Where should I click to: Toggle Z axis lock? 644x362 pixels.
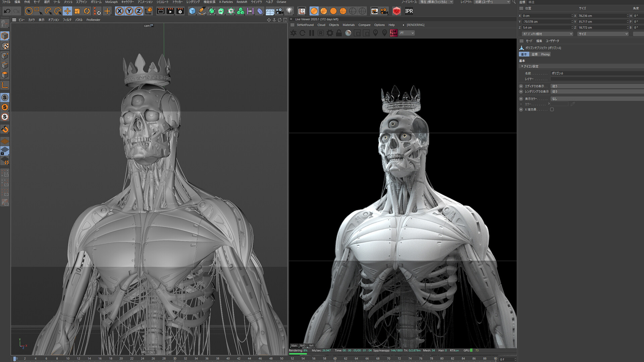click(139, 11)
